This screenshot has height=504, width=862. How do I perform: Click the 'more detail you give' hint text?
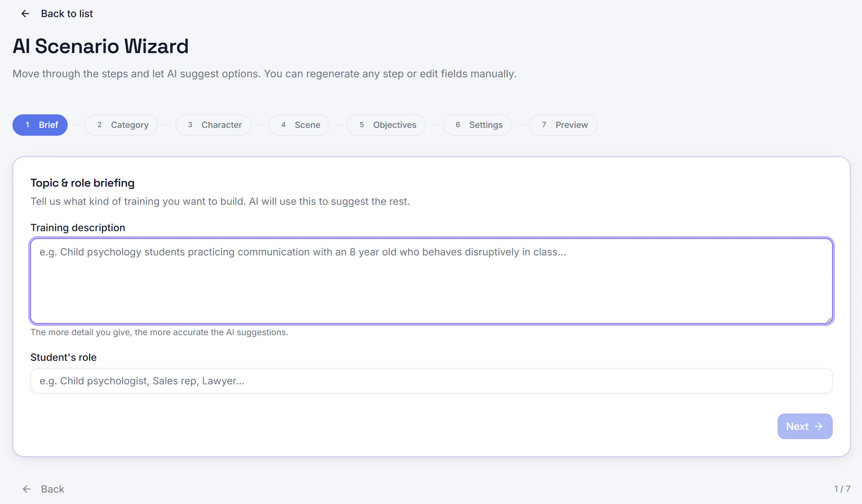(x=159, y=332)
